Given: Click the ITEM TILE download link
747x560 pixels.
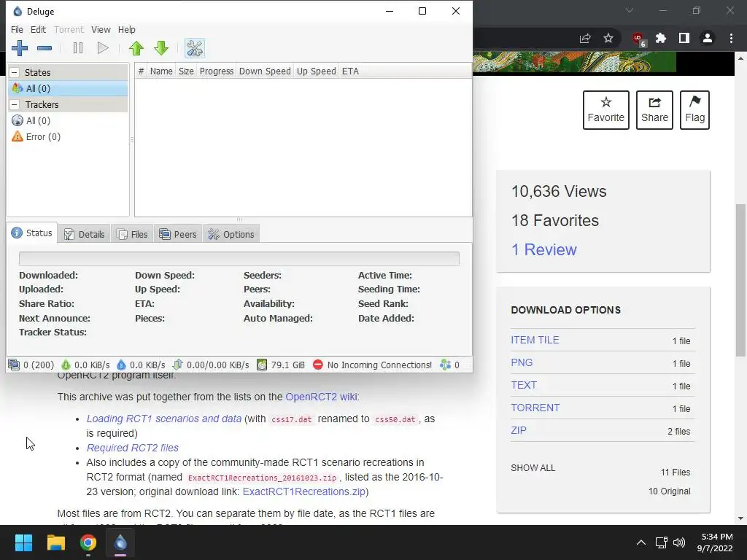Looking at the screenshot, I should pos(535,340).
